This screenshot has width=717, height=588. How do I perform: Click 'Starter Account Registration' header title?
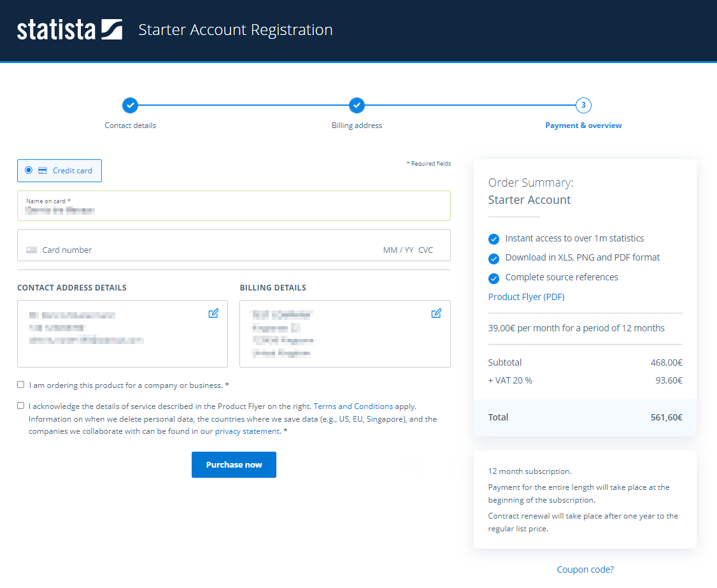point(236,30)
